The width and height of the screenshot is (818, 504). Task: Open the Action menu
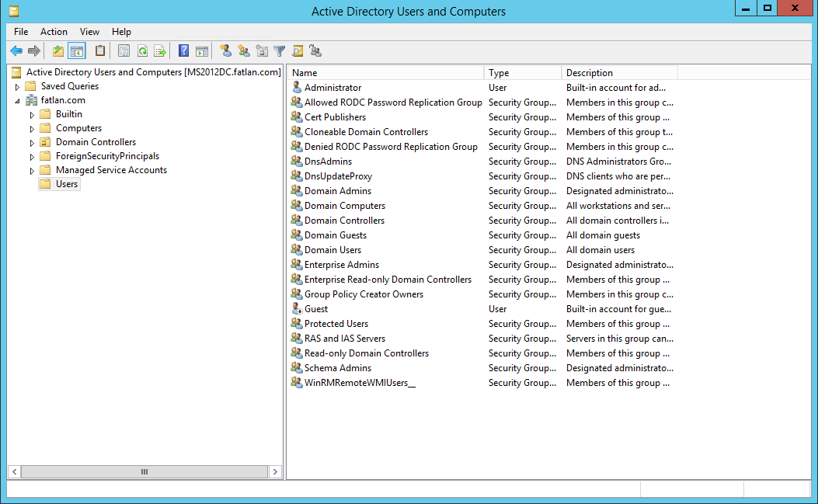tap(54, 32)
